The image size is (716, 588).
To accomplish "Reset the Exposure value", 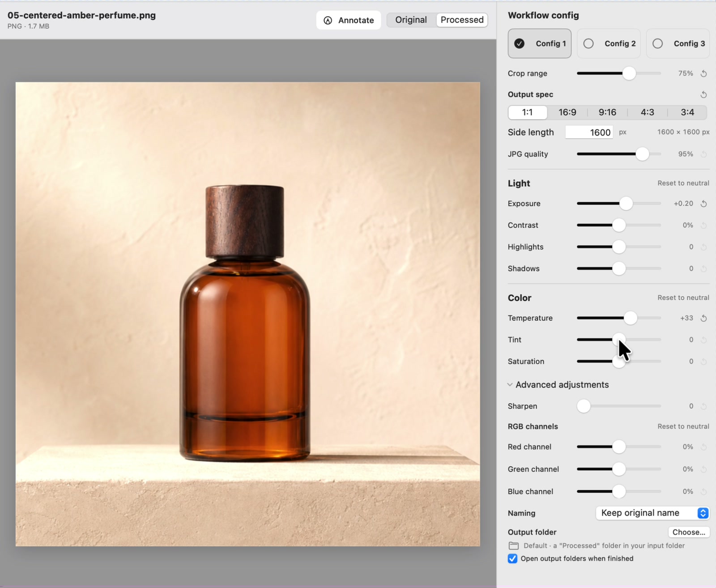I will 703,204.
